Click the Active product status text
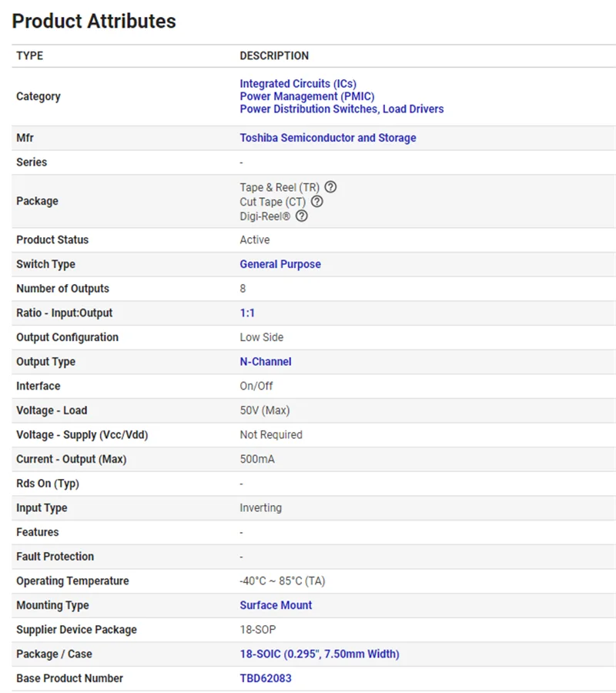Viewport: 616px width, 693px height. (x=254, y=239)
